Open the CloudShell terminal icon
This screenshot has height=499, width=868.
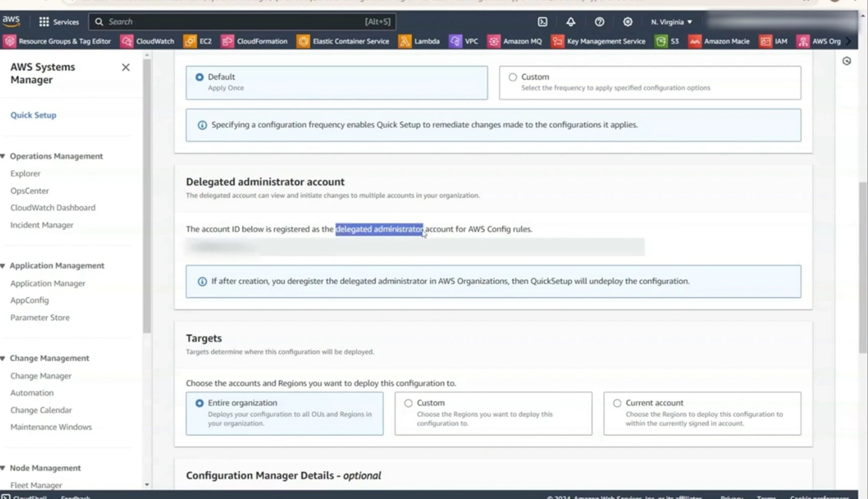tap(543, 22)
